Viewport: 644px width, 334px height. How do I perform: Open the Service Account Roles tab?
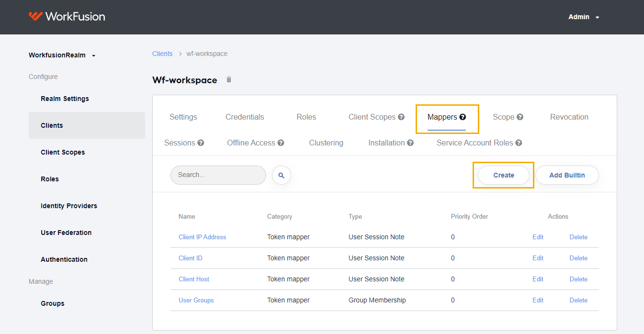coord(475,143)
